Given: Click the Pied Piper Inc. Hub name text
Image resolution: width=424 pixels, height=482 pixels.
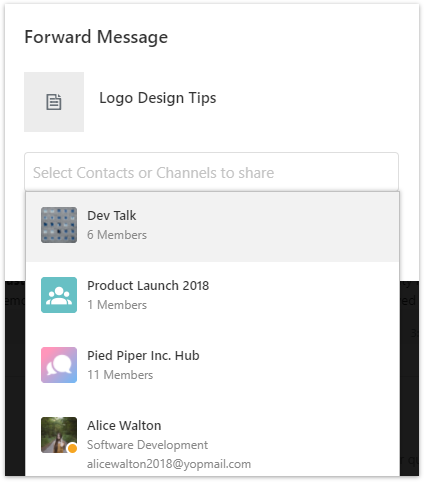Looking at the screenshot, I should tap(143, 356).
